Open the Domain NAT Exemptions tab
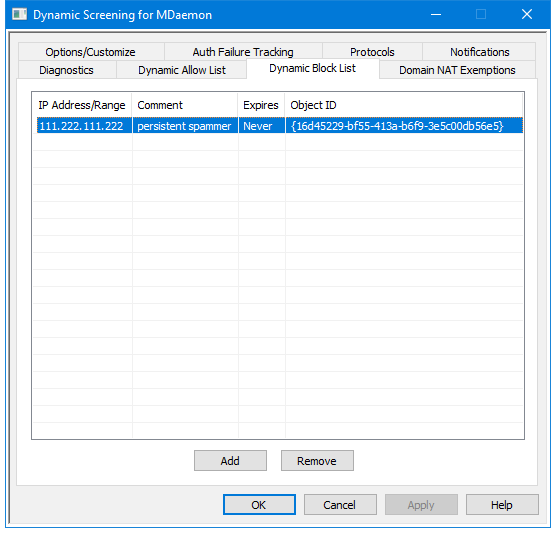This screenshot has height=533, width=556. pyautogui.click(x=457, y=70)
